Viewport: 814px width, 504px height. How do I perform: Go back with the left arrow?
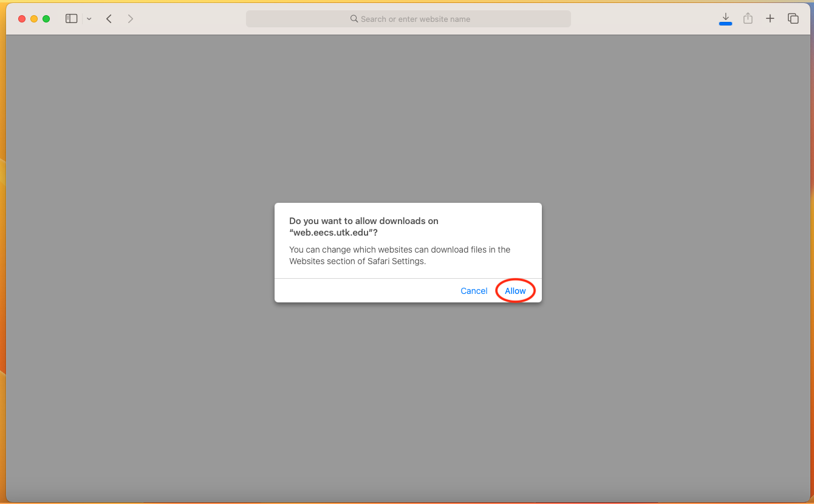(x=109, y=19)
